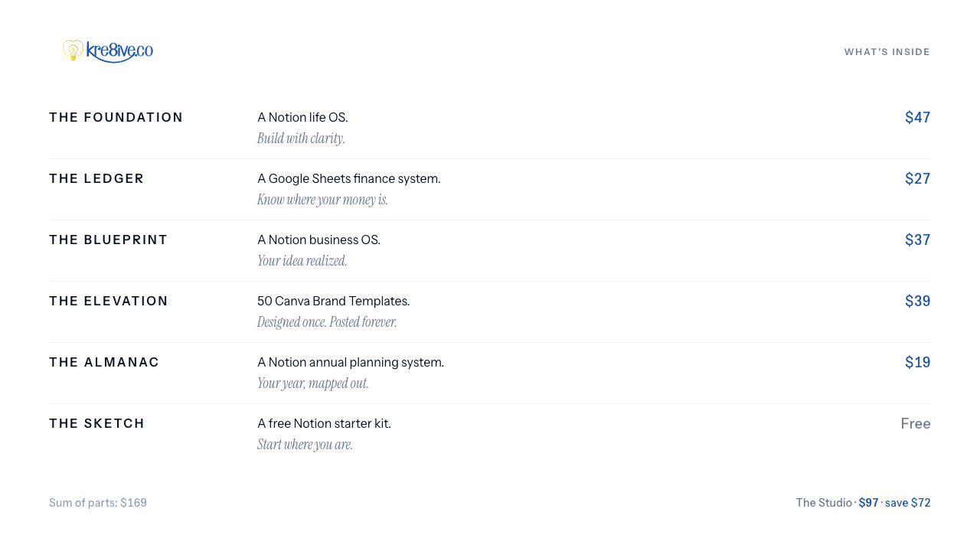Select The Foundation product title

click(116, 117)
